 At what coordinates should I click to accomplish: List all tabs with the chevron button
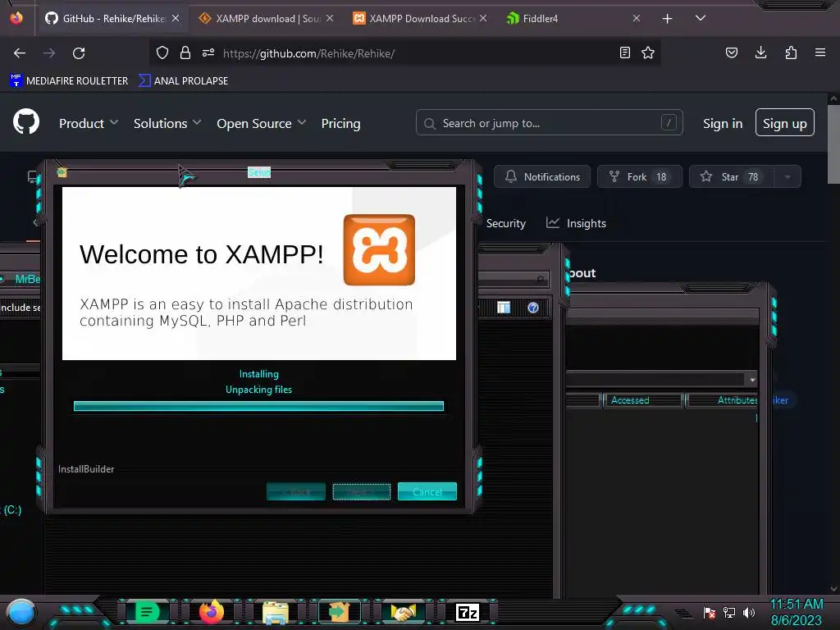(x=701, y=18)
